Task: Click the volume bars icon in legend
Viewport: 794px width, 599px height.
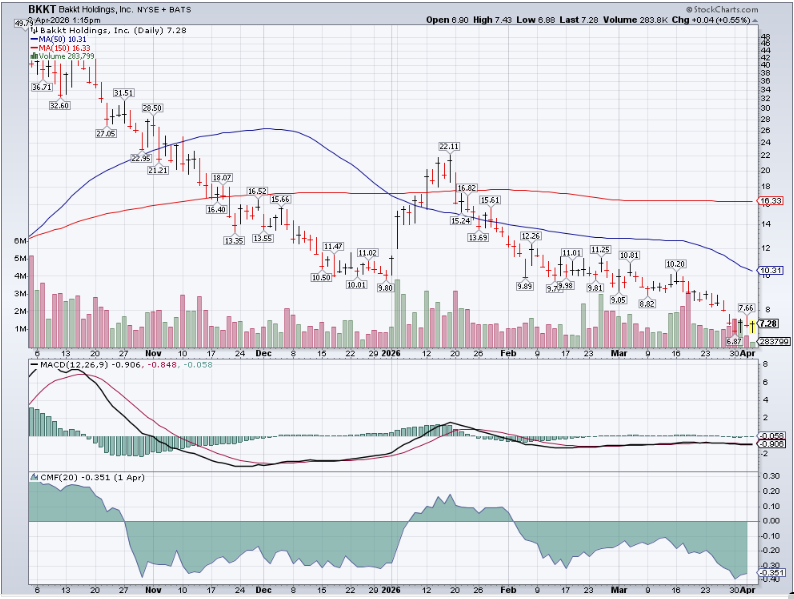Action: click(x=32, y=56)
